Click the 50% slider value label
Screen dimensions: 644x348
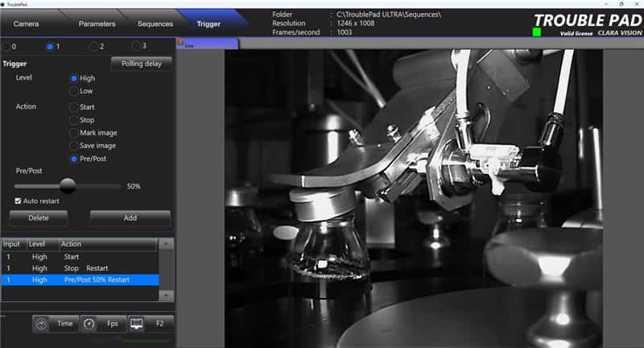134,186
